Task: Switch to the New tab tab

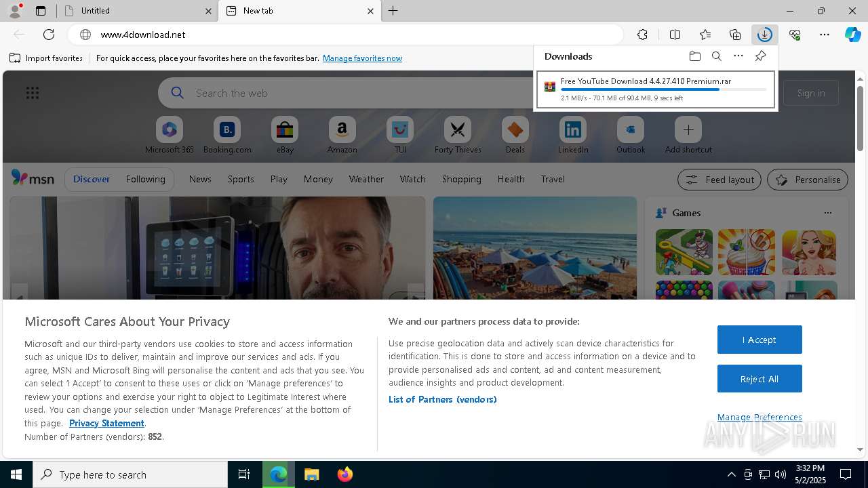Action: pos(299,11)
